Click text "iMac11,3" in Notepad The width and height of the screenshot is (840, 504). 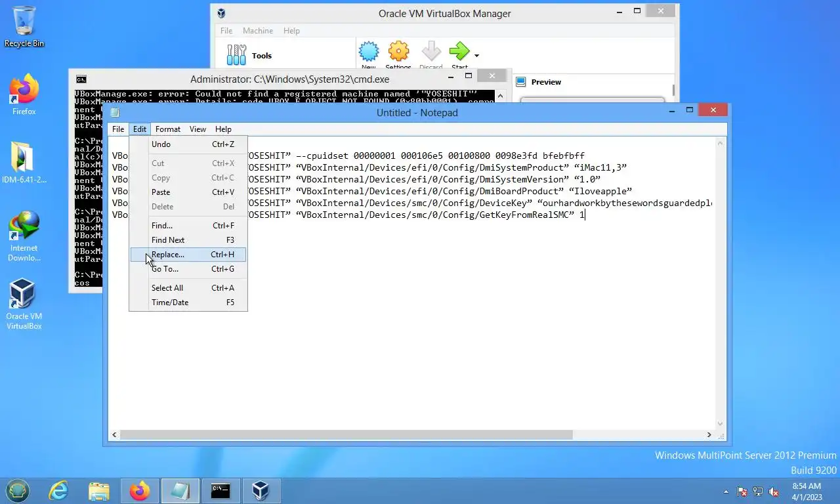pyautogui.click(x=600, y=167)
